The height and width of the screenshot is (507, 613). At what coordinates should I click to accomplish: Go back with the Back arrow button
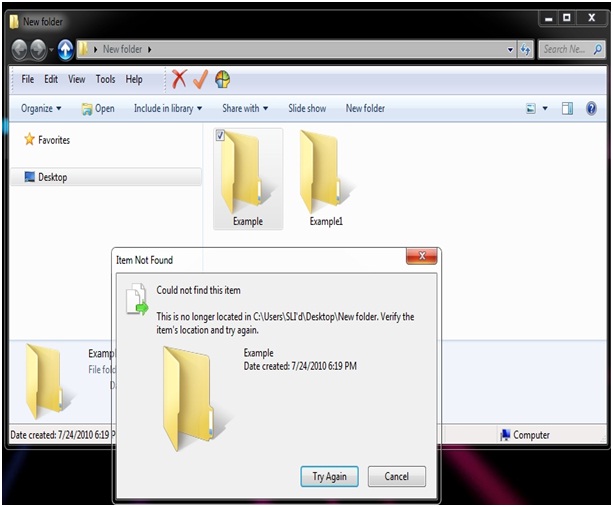pyautogui.click(x=21, y=48)
